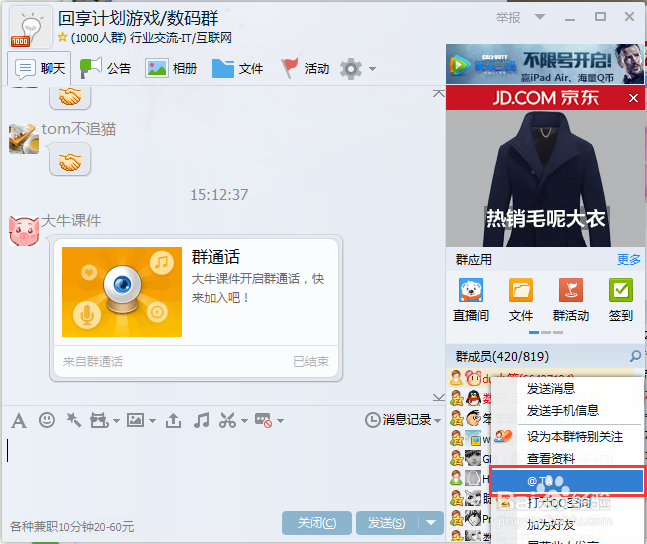
Task: Click the bottom ad 各种兼职10分钟20-60元
Action: click(72, 527)
